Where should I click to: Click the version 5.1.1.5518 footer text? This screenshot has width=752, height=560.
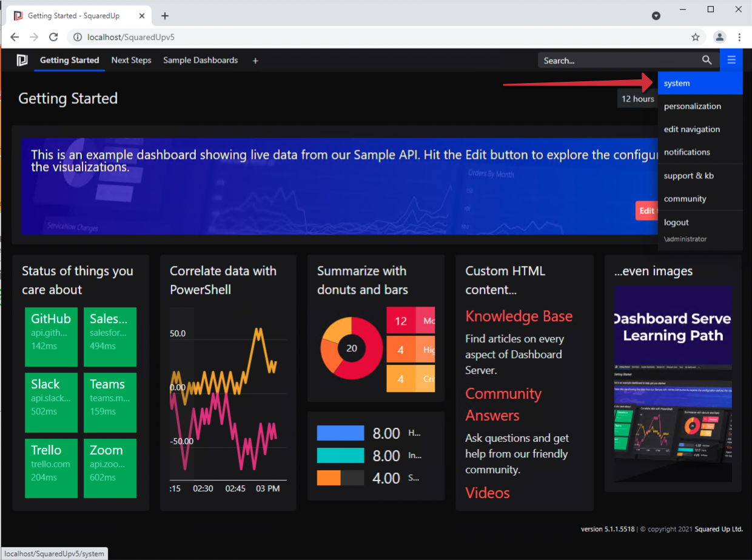(x=608, y=529)
